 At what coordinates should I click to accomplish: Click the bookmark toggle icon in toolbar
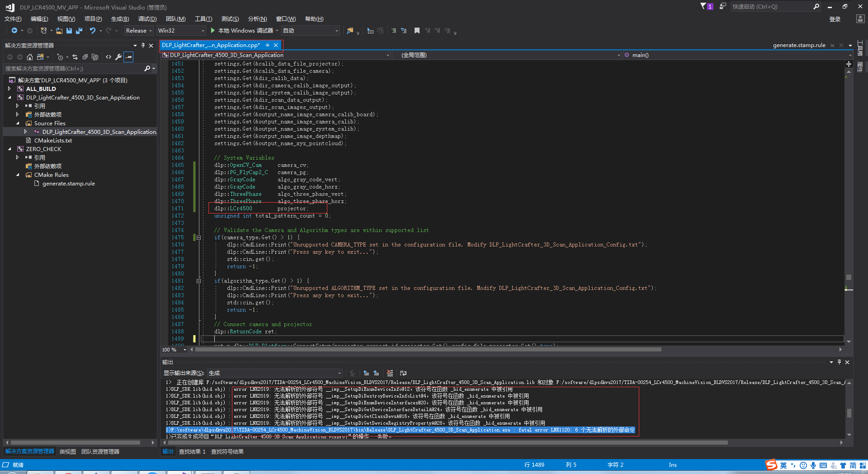click(x=417, y=31)
